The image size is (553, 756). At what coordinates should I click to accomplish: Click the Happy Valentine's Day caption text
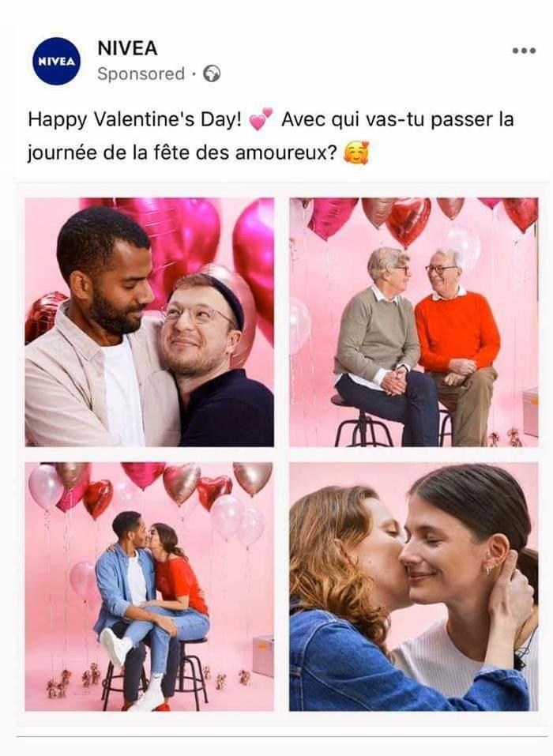134,119
